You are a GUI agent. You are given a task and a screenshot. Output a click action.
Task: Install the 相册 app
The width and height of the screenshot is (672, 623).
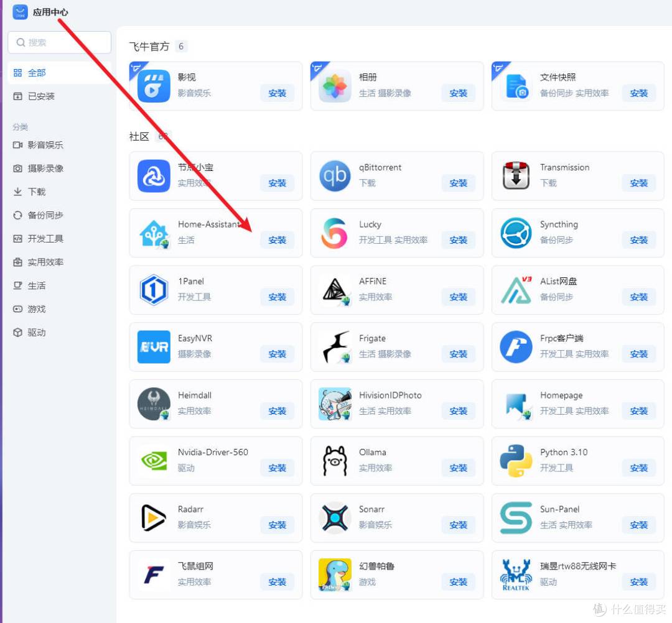[x=458, y=93]
